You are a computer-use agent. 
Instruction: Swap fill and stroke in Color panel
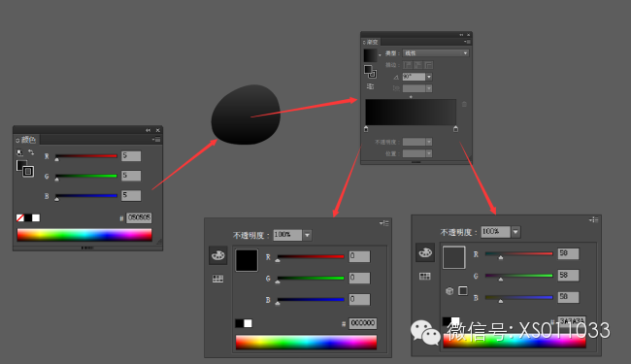coord(31,152)
